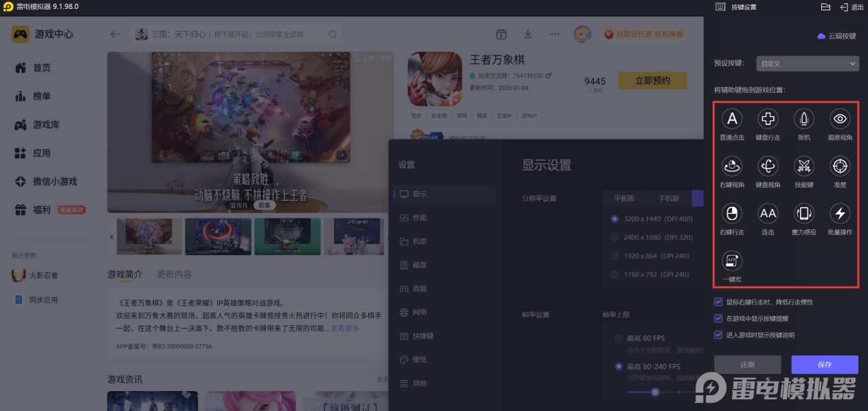This screenshot has height=411, width=868.
Task: Click the user avatar icon
Action: [582, 34]
